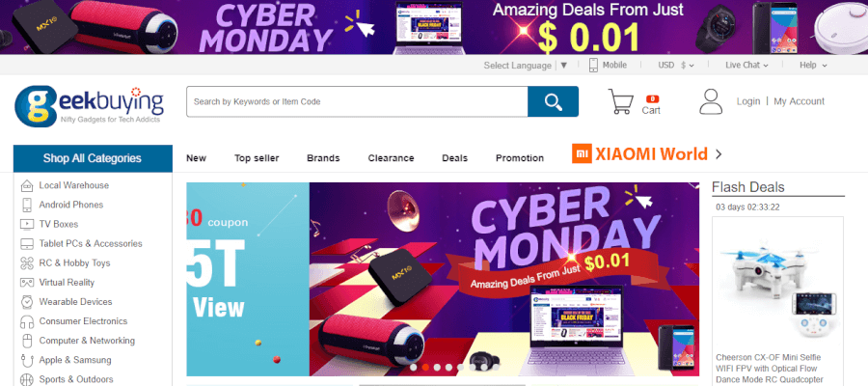Viewport: 868px width, 386px height.
Task: Open the Live Chat dropdown
Action: click(746, 66)
